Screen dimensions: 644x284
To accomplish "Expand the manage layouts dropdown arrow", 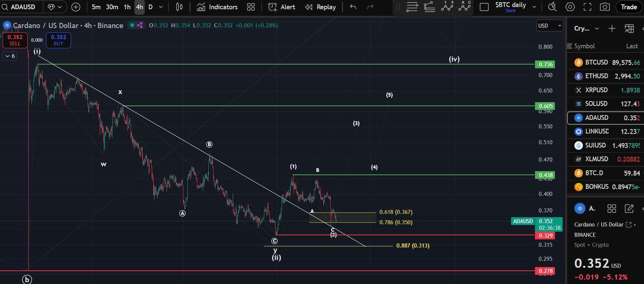I will coord(534,7).
